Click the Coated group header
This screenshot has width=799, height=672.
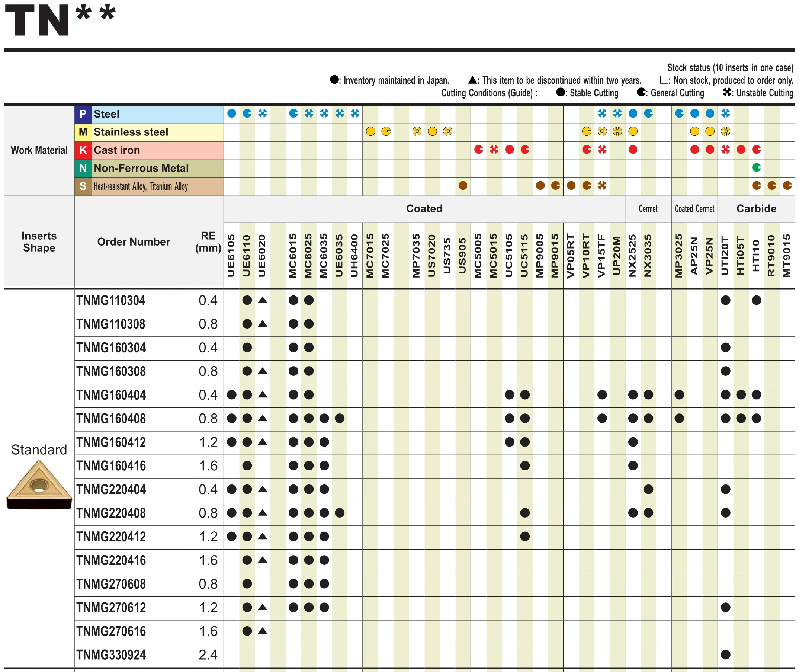[424, 209]
